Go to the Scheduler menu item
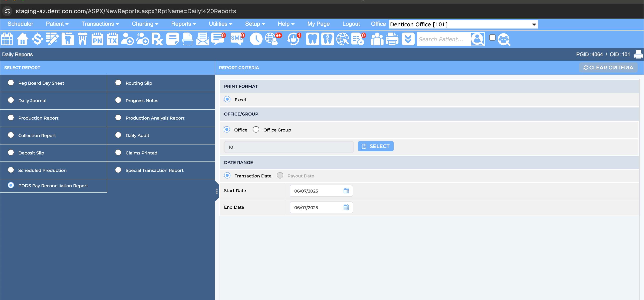This screenshot has width=644, height=300. [x=20, y=24]
